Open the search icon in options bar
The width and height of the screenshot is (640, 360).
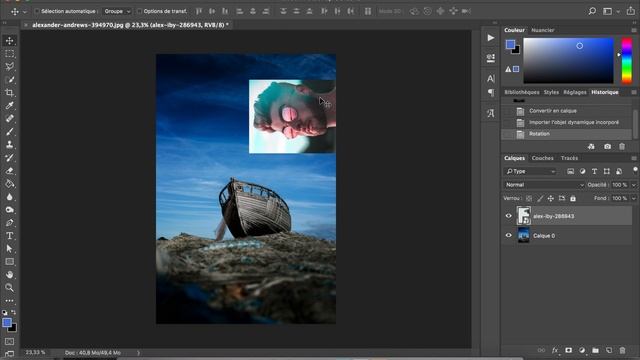click(x=592, y=11)
